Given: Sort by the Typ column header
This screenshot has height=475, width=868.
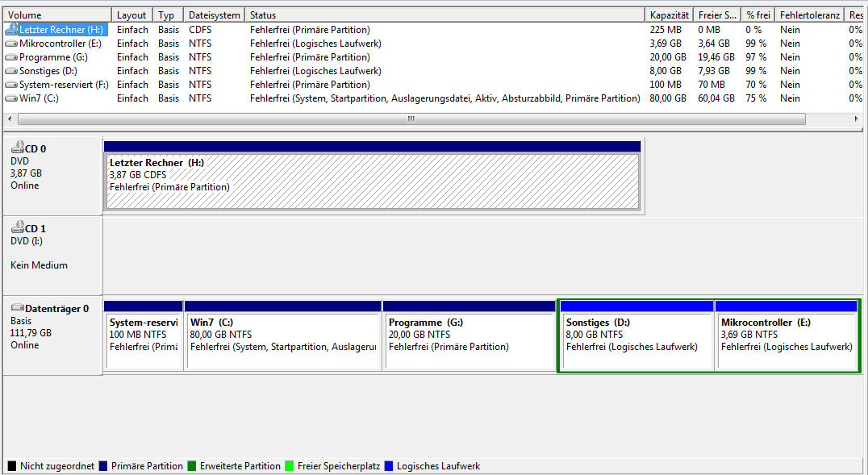Looking at the screenshot, I should [x=168, y=15].
